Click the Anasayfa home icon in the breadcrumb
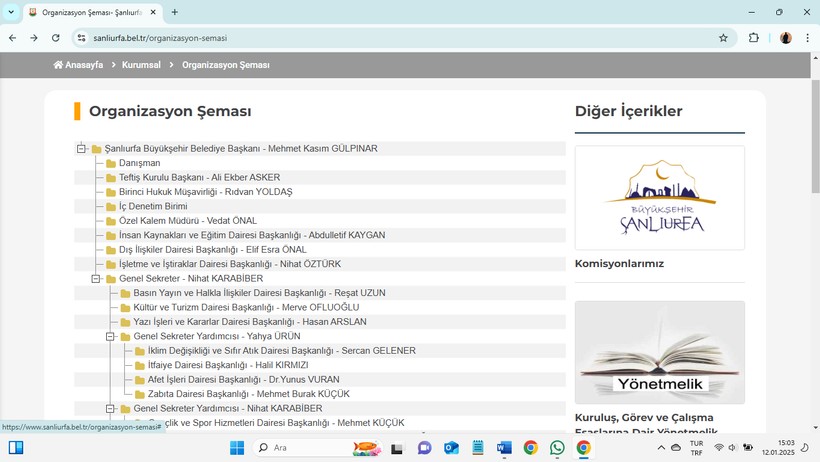 tap(59, 65)
